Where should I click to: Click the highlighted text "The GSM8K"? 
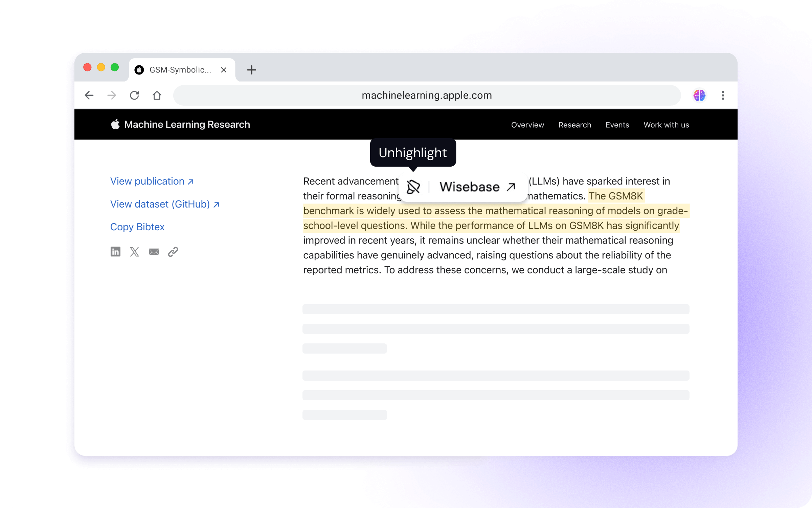point(616,196)
